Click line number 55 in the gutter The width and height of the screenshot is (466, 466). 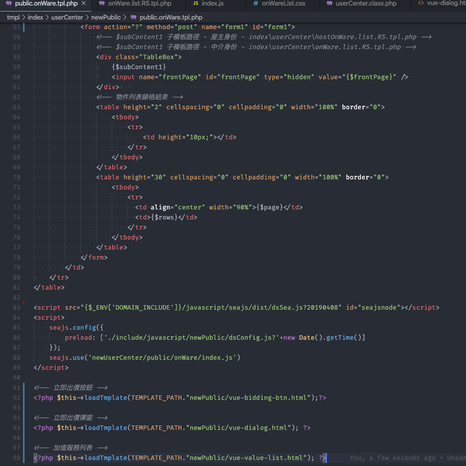click(x=17, y=27)
